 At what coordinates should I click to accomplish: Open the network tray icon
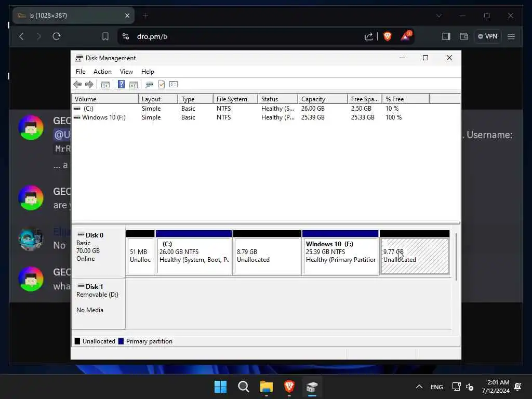pyautogui.click(x=456, y=387)
